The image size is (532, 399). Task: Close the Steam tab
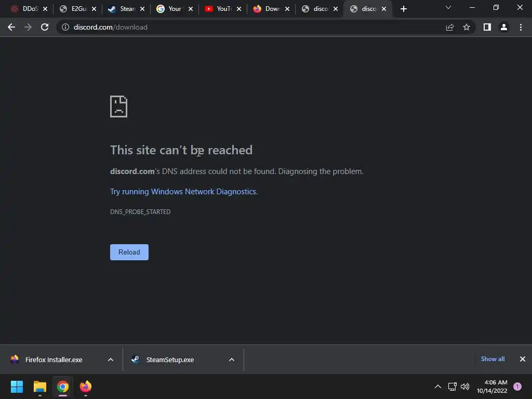tap(142, 9)
